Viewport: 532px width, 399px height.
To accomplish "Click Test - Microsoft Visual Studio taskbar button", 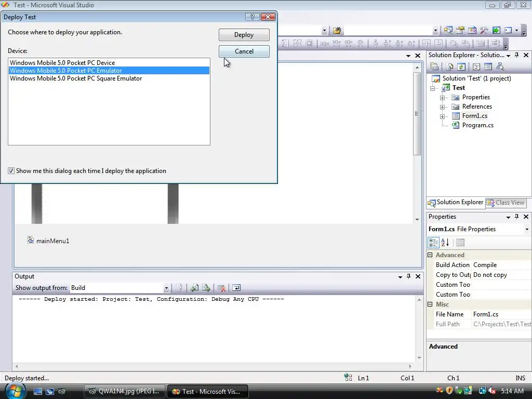I will [208, 392].
